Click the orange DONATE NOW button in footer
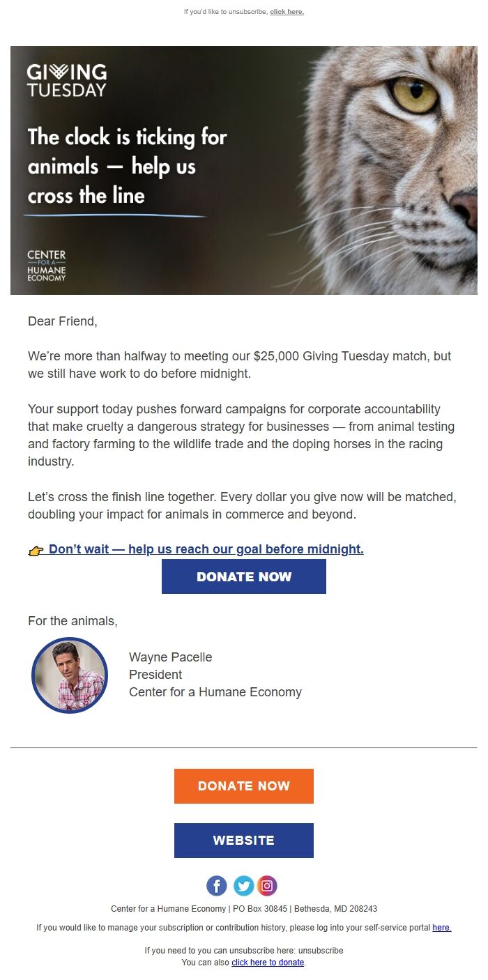 pos(243,786)
